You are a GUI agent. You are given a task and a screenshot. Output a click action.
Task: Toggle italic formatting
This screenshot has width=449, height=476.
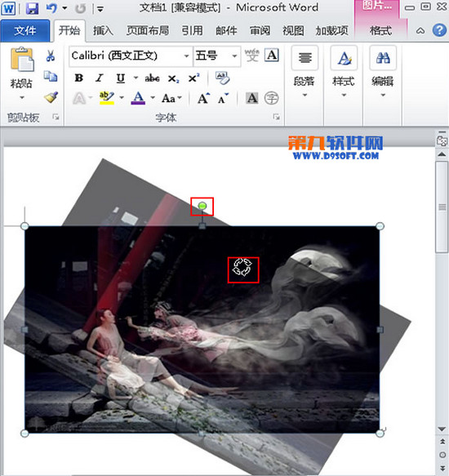pos(100,78)
